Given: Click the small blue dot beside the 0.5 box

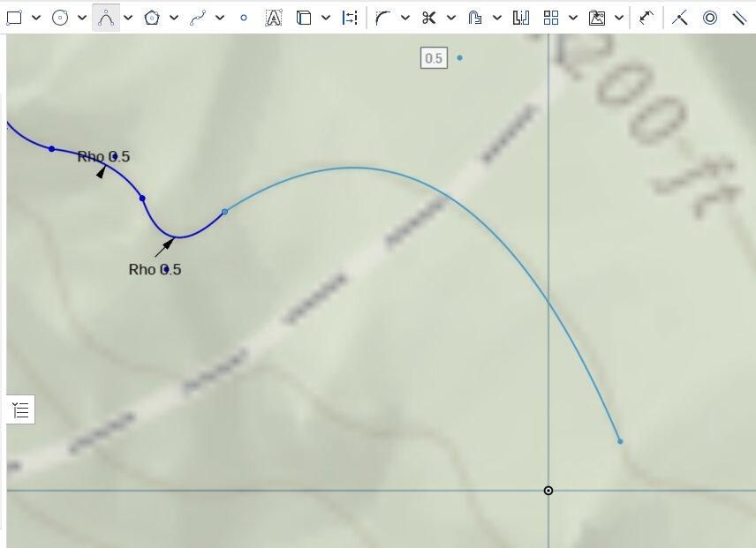Looking at the screenshot, I should (459, 57).
